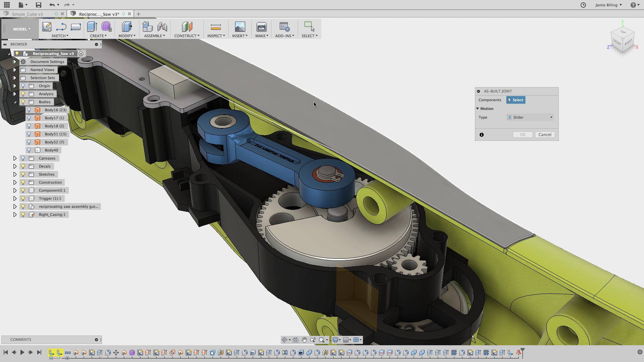
Task: Toggle visibility of Body32 body
Action: [29, 142]
